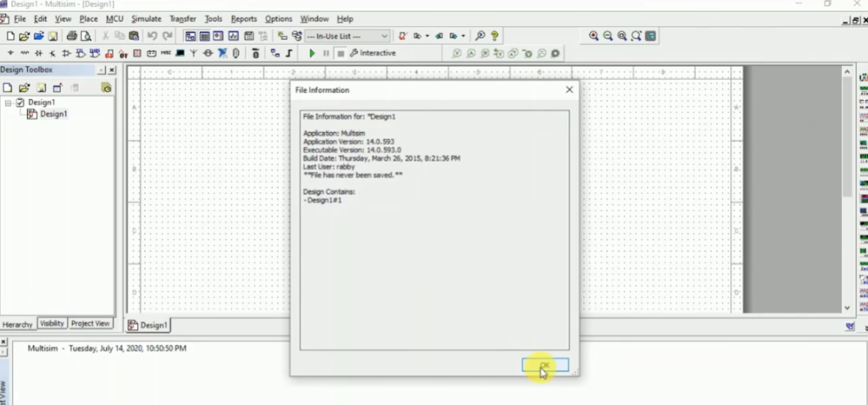Zoom out of the schematic

tap(608, 36)
